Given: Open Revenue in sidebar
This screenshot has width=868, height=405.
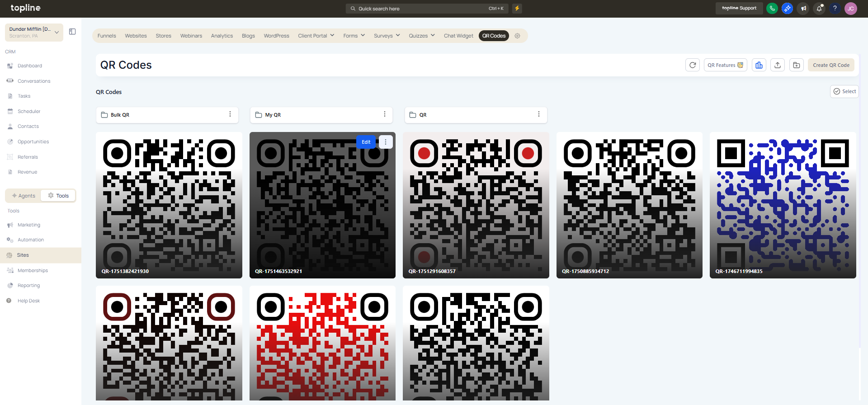Looking at the screenshot, I should [27, 172].
